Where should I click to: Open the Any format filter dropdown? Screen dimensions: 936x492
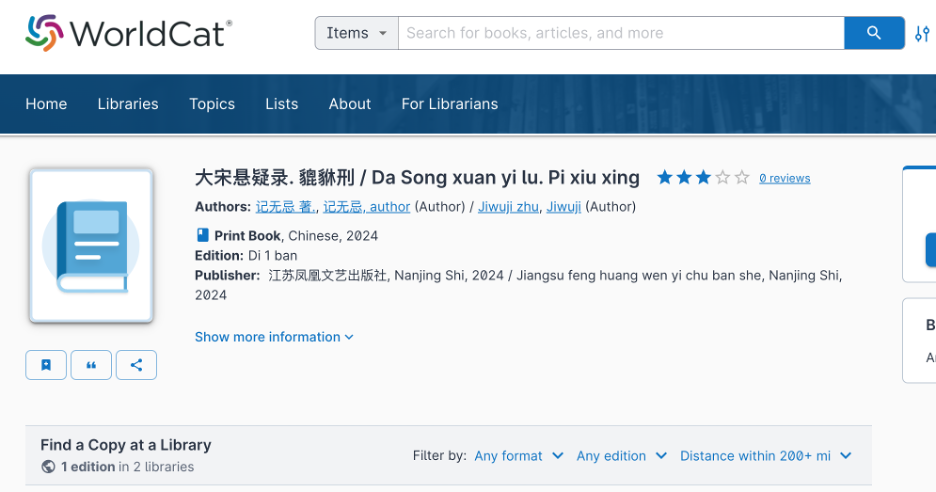pyautogui.click(x=519, y=456)
